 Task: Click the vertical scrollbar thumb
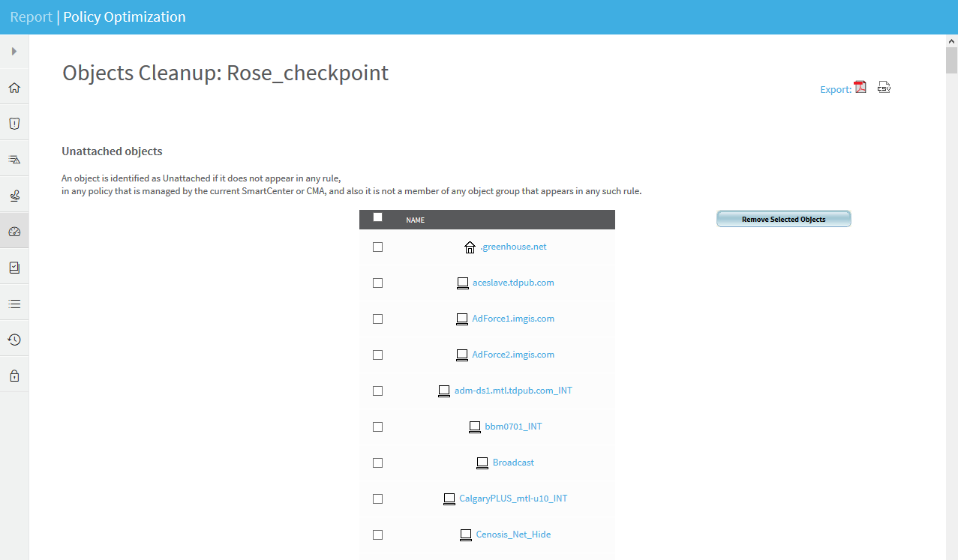[x=951, y=60]
